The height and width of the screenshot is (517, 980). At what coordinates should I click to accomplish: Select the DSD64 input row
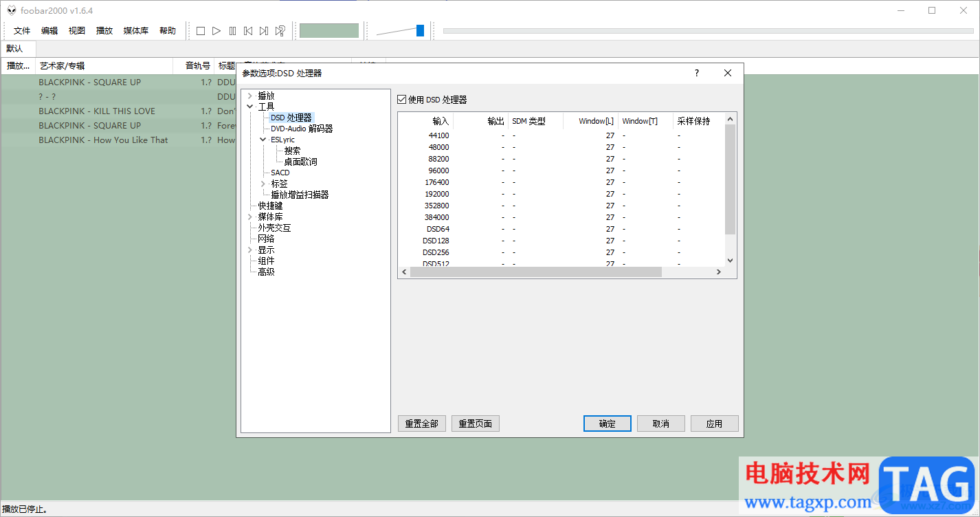pyautogui.click(x=561, y=229)
